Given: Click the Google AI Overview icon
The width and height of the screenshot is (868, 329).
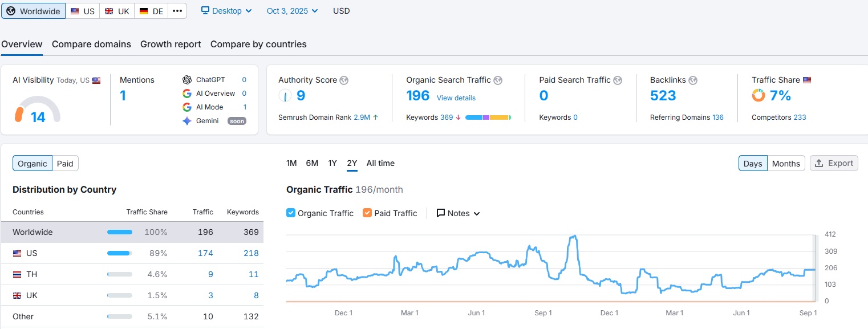Looking at the screenshot, I should pyautogui.click(x=187, y=94).
